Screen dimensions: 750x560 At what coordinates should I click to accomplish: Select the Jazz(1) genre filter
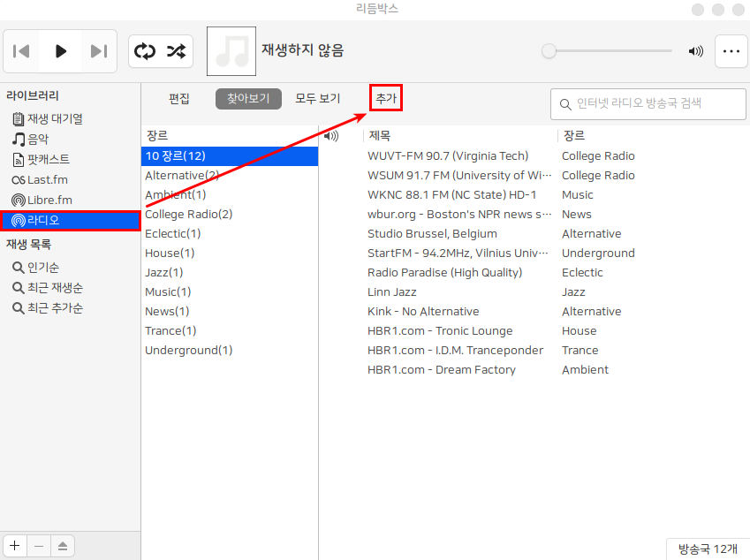click(164, 272)
